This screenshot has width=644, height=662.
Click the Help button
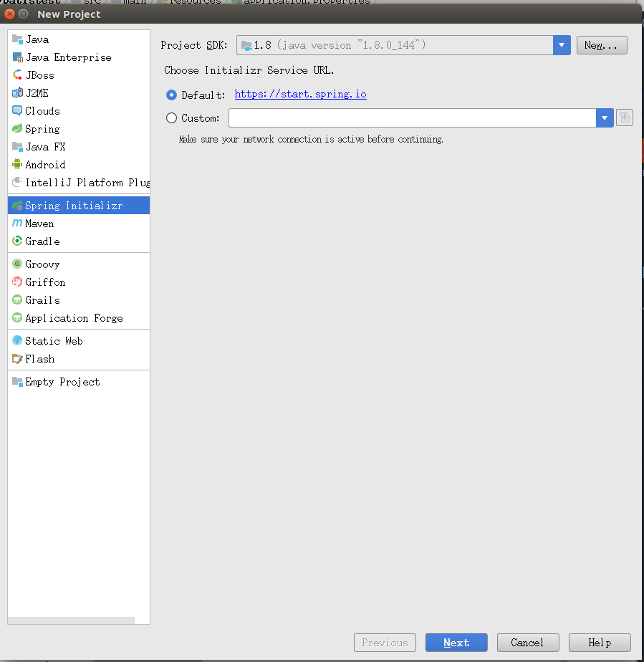(600, 643)
